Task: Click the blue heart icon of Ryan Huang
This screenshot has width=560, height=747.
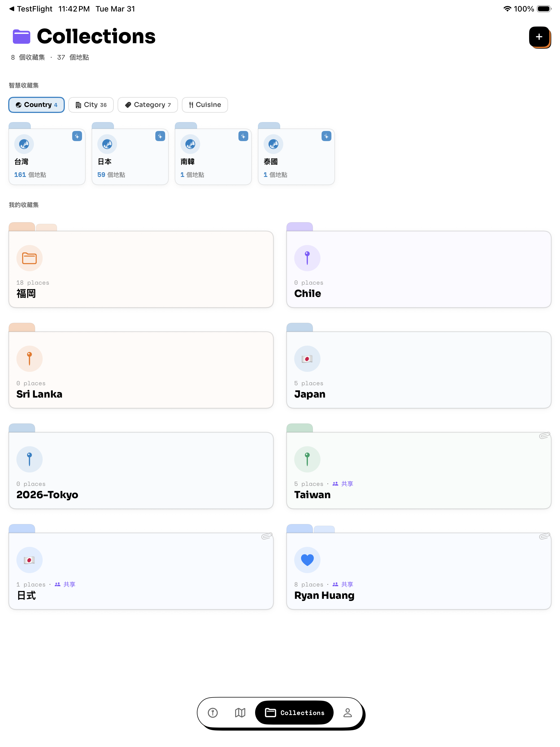Action: click(307, 560)
